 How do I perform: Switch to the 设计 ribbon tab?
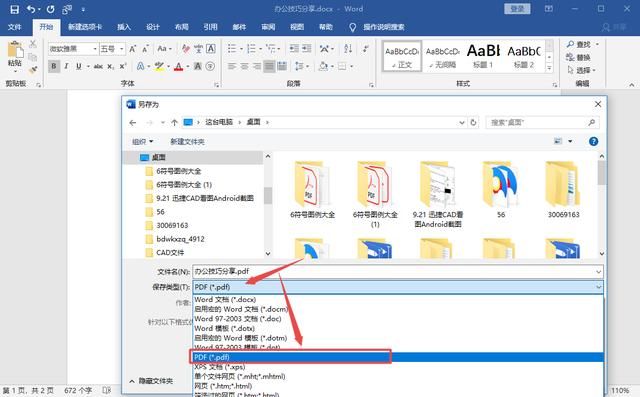pos(153,27)
